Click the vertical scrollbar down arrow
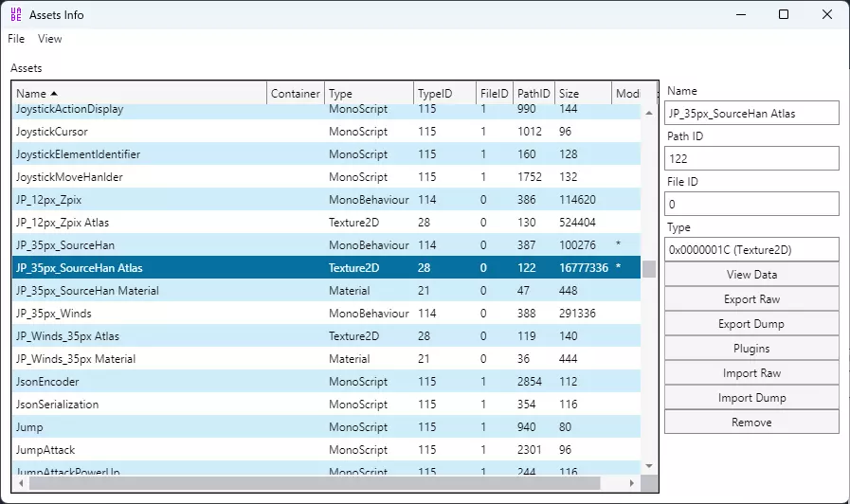The height and width of the screenshot is (504, 850). (x=649, y=466)
